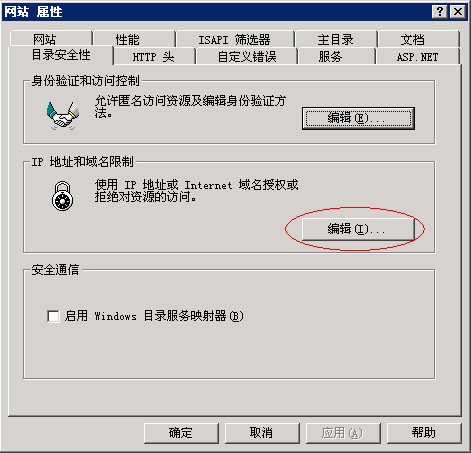This screenshot has height=453, width=471.
Task: Switch to the HTTP 头 tab
Action: coord(154,56)
